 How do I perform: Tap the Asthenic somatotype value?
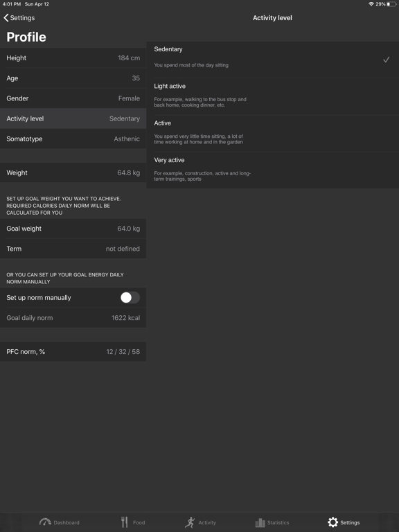(x=127, y=139)
